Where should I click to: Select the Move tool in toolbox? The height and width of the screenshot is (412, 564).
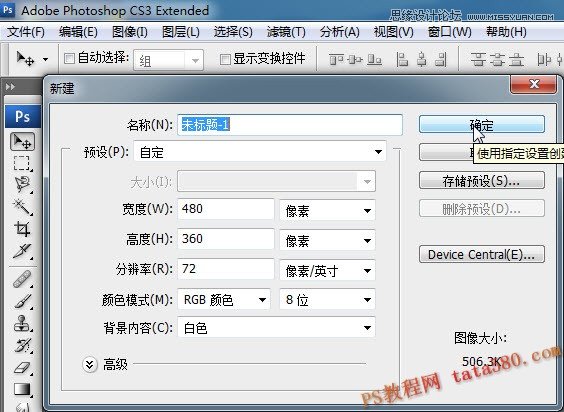coord(22,141)
